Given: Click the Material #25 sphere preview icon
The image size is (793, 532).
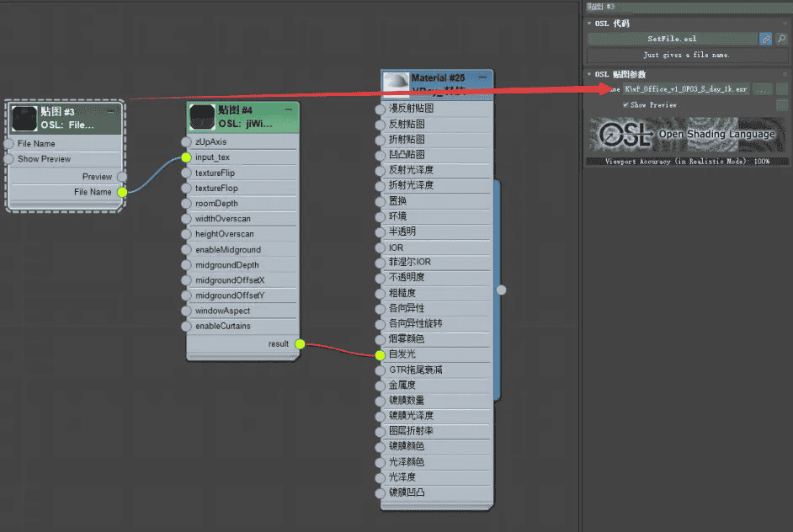Looking at the screenshot, I should point(396,82).
